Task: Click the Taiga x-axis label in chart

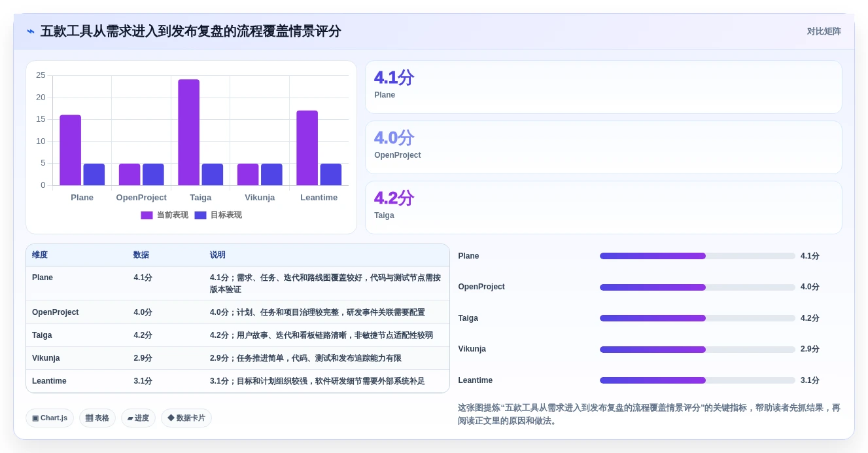Action: (x=200, y=198)
